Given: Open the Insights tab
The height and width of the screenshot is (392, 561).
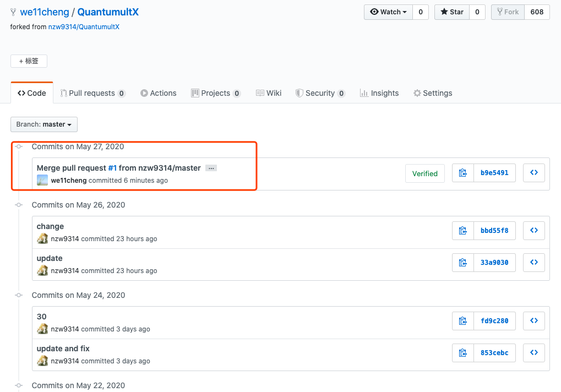Looking at the screenshot, I should tap(379, 93).
